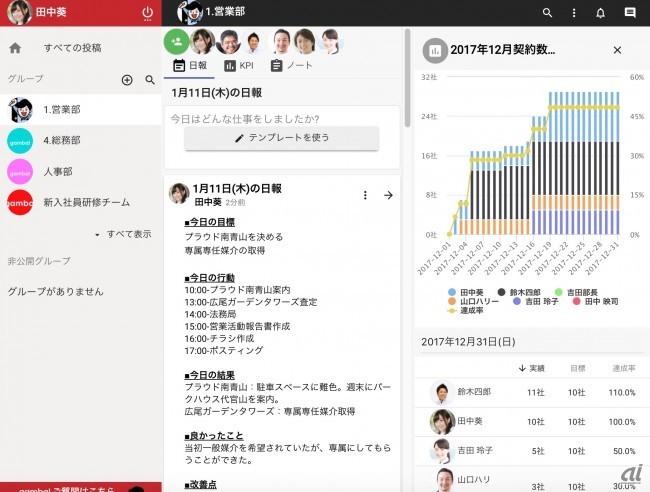Click ■今日の目標 heading in post
650x492 pixels.
point(210,223)
